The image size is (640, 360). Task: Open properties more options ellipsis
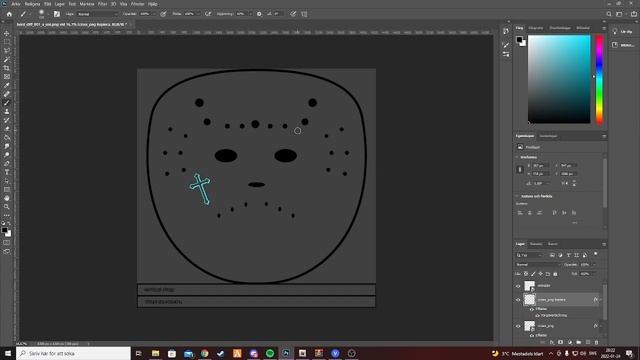pyautogui.click(x=575, y=223)
